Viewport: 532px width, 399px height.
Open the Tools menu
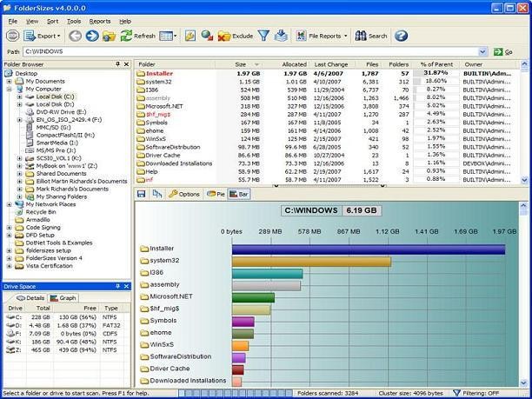(x=74, y=22)
